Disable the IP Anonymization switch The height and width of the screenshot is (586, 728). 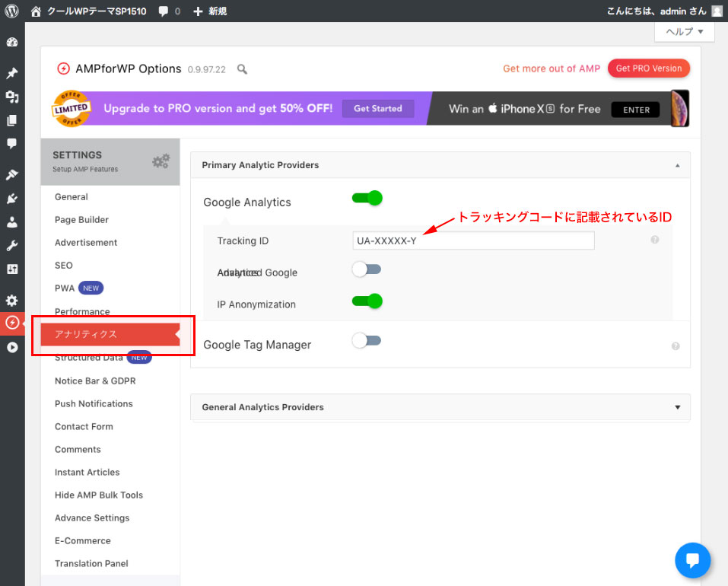pos(367,301)
